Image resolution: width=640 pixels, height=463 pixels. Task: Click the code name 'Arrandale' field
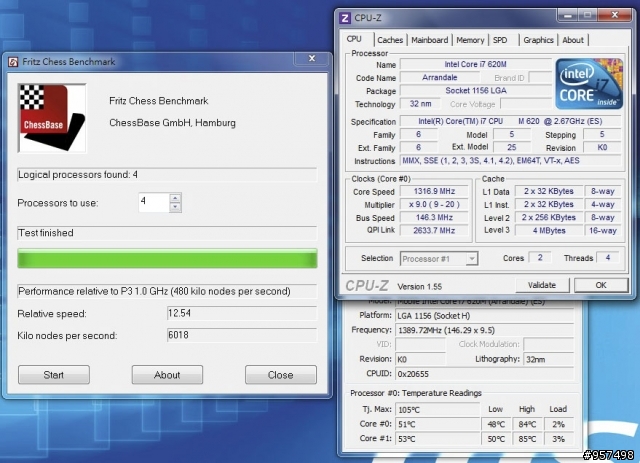[440, 77]
